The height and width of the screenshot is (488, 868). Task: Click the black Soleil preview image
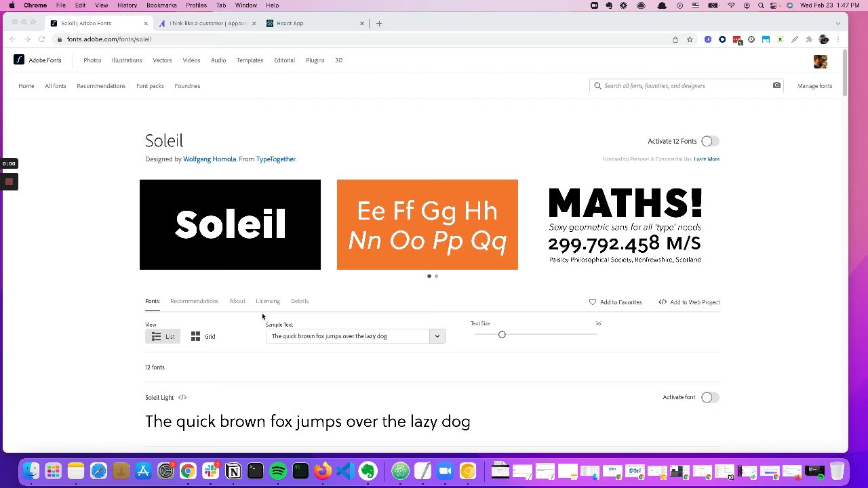[x=230, y=224]
